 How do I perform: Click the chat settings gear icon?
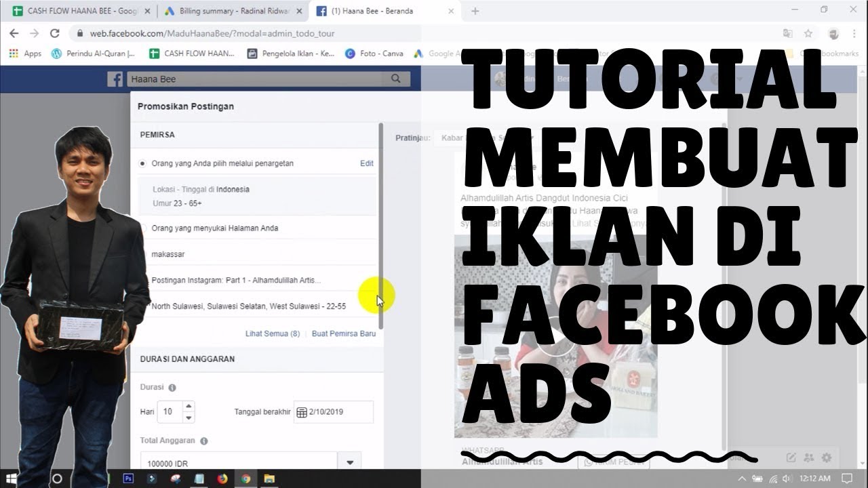click(826, 458)
